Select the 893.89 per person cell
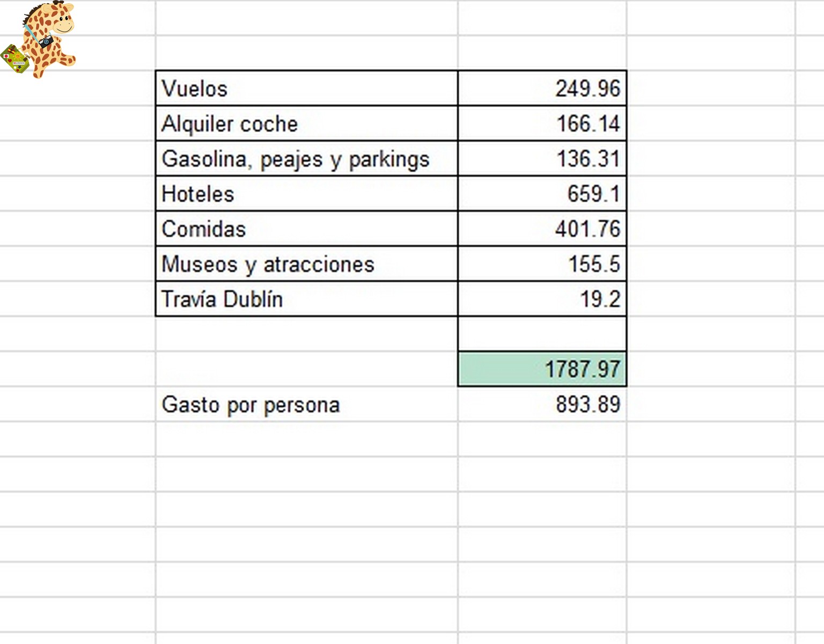 pyautogui.click(x=542, y=405)
